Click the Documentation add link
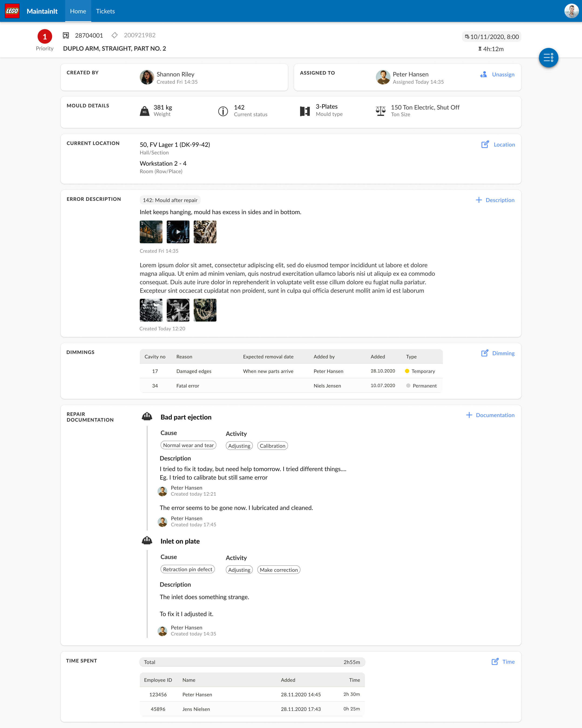This screenshot has width=582, height=728. (x=495, y=415)
